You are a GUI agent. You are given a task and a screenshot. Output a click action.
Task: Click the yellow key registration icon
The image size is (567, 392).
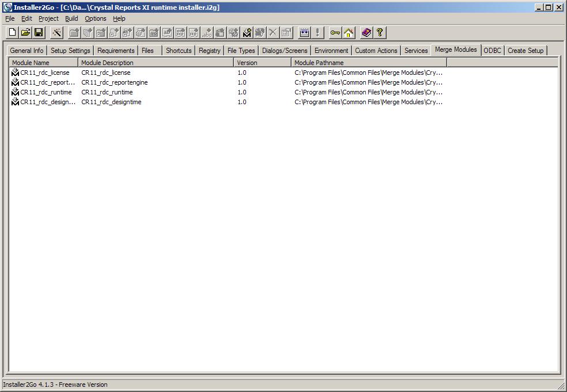click(x=335, y=32)
